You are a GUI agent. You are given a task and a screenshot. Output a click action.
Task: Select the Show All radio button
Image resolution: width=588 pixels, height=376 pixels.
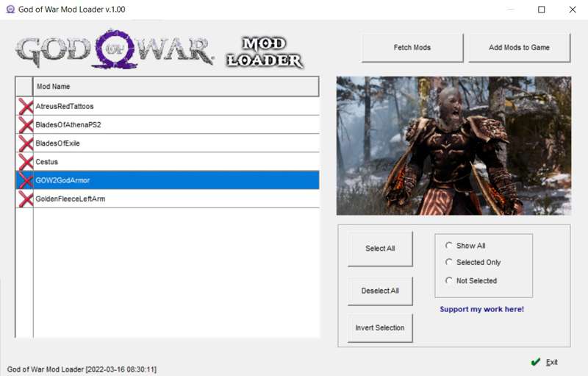[x=449, y=246]
